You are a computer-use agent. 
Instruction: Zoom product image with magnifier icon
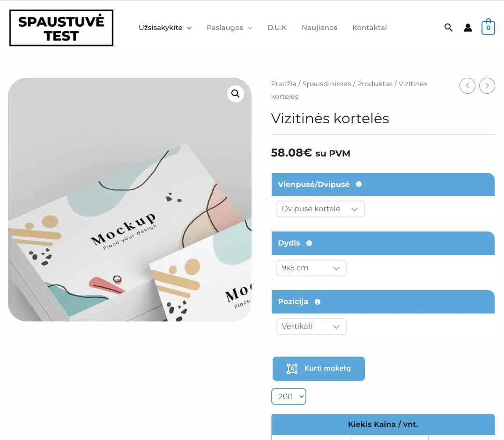[x=235, y=94]
